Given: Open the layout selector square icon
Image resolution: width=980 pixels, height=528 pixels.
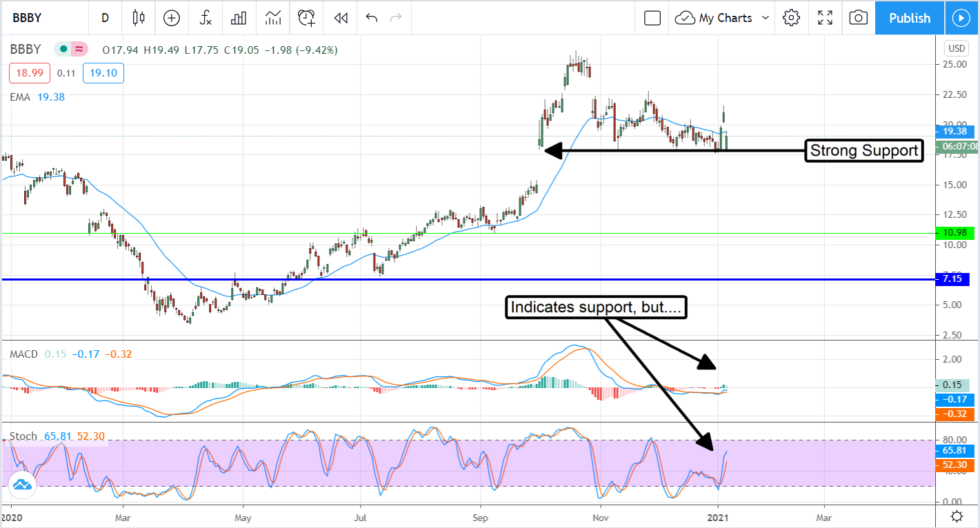Looking at the screenshot, I should pyautogui.click(x=652, y=18).
